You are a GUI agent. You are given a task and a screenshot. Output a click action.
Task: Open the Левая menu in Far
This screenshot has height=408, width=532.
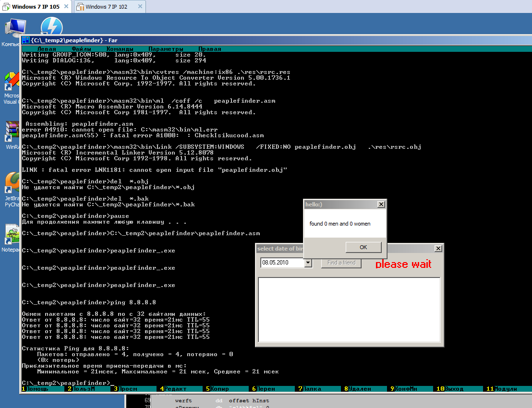tap(47, 49)
